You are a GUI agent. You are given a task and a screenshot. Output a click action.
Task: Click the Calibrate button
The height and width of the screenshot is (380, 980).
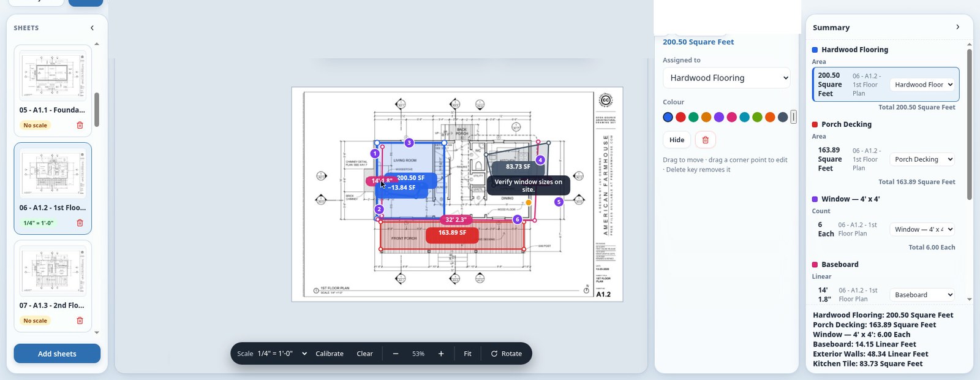coord(330,354)
